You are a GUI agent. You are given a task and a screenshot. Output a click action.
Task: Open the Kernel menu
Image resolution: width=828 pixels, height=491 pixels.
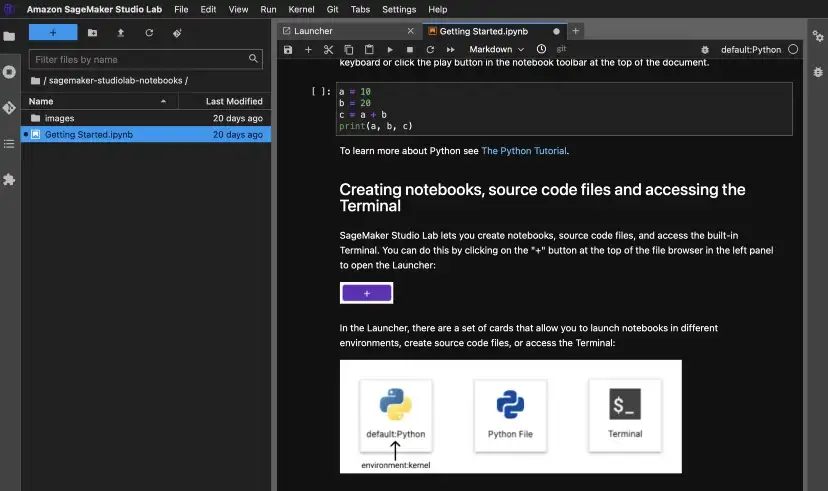(x=301, y=10)
